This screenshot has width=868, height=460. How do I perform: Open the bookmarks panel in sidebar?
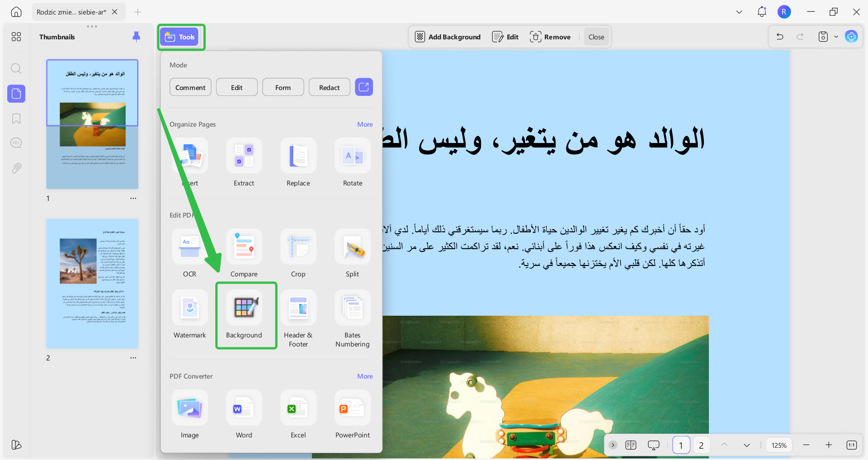(x=16, y=119)
